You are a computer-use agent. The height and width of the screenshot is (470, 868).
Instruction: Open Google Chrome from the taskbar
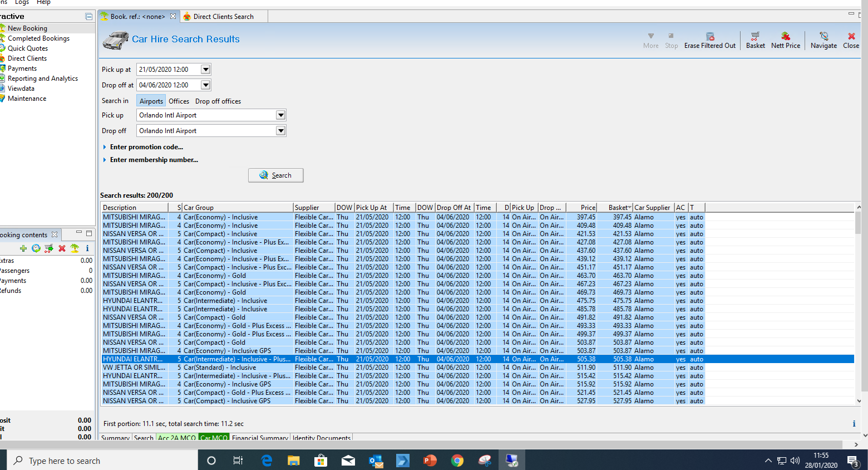pos(457,461)
